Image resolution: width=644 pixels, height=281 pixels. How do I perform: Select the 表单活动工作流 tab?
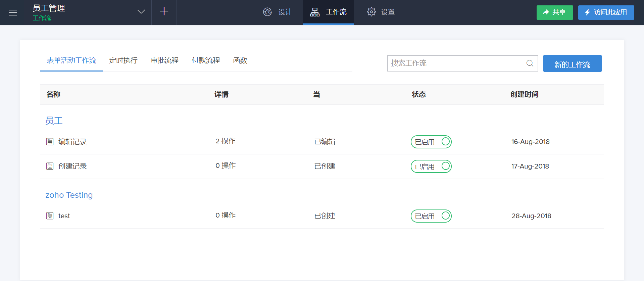click(71, 60)
